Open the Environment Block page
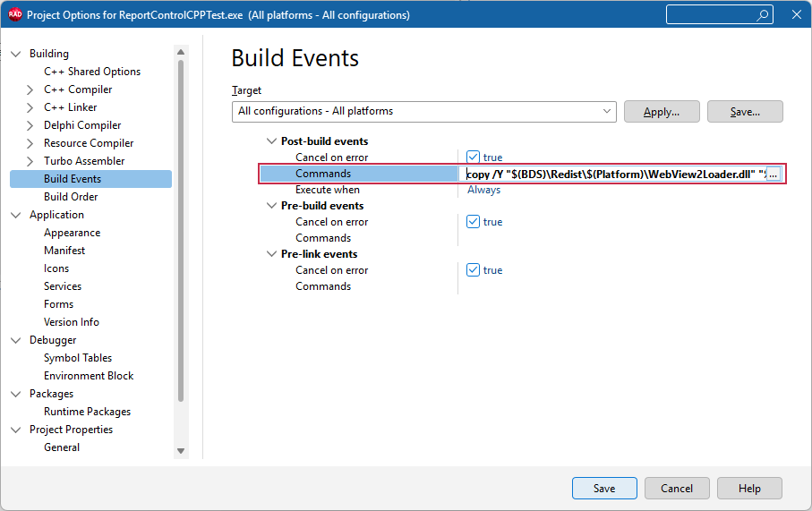The image size is (812, 511). tap(89, 376)
